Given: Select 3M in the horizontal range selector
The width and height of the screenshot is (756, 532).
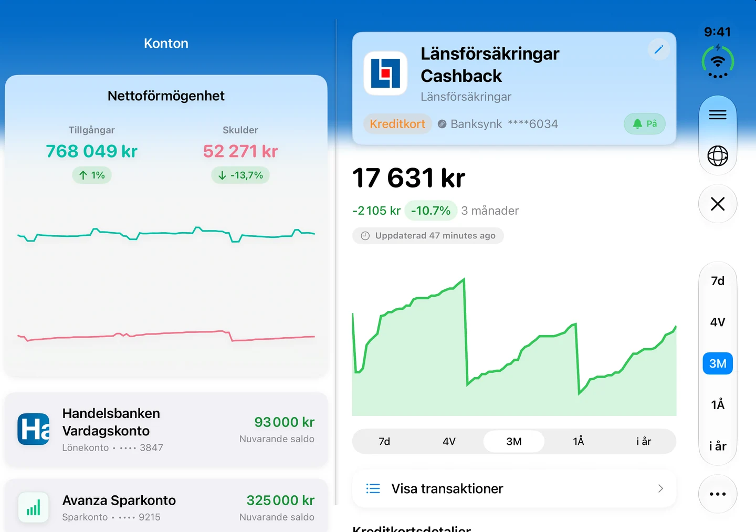Looking at the screenshot, I should point(514,442).
